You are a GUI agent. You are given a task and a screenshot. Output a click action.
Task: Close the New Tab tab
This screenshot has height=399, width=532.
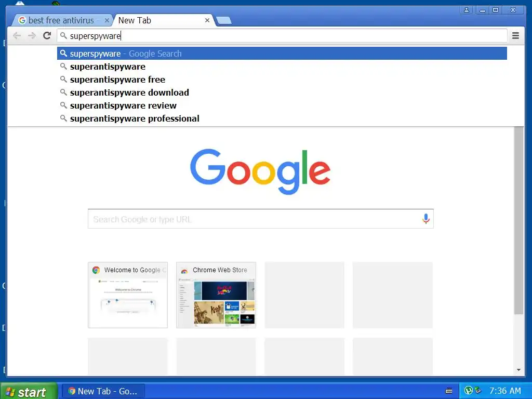[x=207, y=20]
